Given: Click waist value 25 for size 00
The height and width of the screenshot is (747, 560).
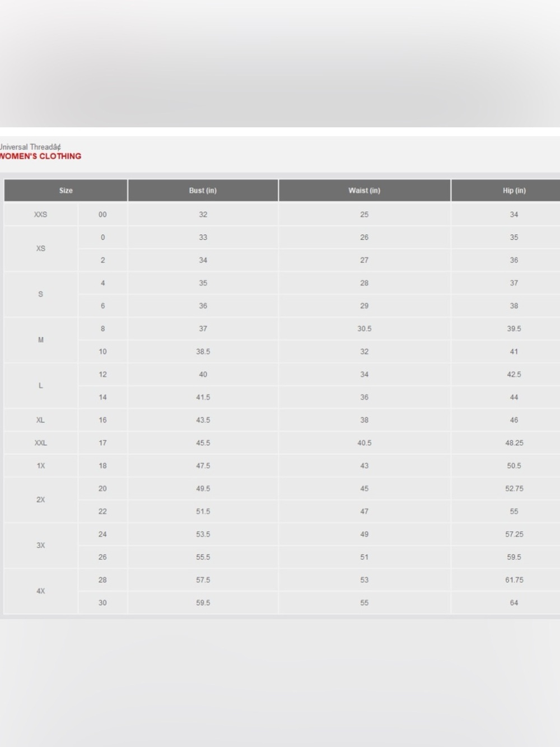Looking at the screenshot, I should click(x=364, y=215).
